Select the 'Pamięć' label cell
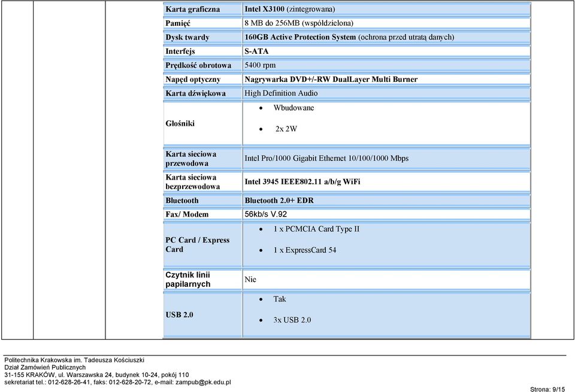This screenshot has width=575, height=392. (203, 23)
